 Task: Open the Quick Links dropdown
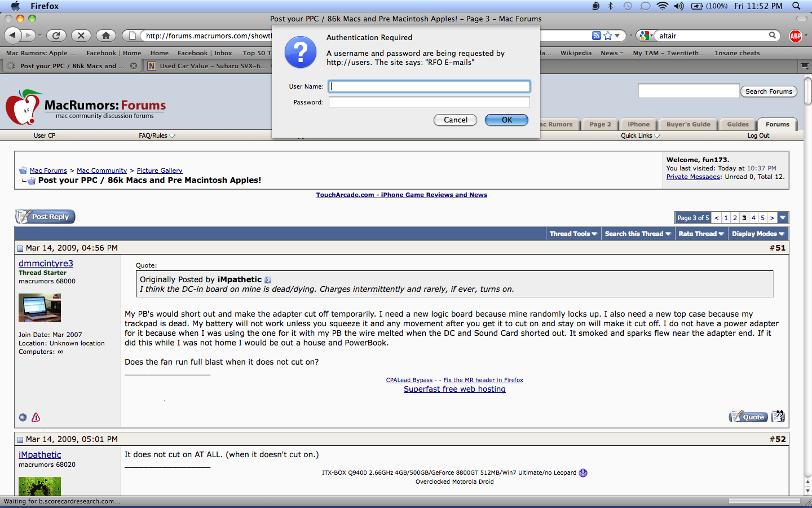(641, 135)
